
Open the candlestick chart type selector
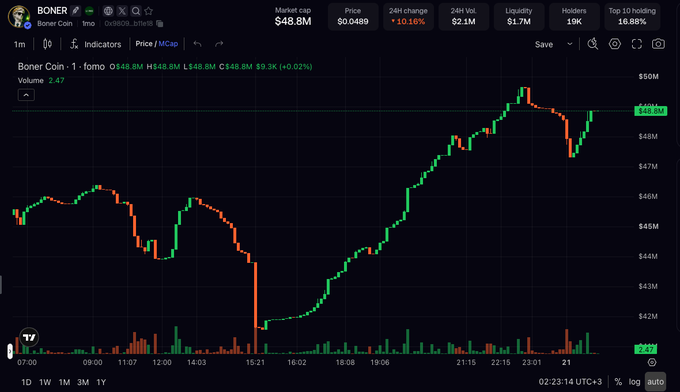(47, 44)
